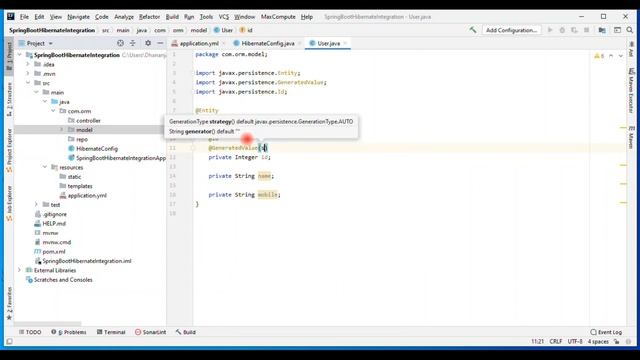This screenshot has width=640, height=360.
Task: Click the Build Project hammer icon
Action: click(473, 30)
